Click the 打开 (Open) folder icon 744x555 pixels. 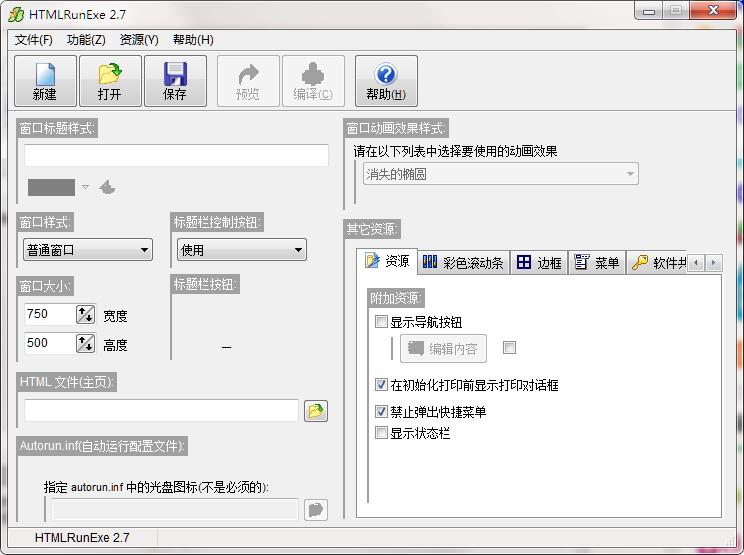tap(110, 80)
